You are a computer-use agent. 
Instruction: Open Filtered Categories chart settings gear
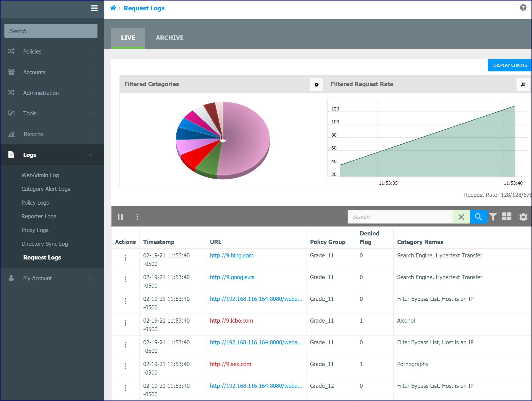click(x=316, y=84)
